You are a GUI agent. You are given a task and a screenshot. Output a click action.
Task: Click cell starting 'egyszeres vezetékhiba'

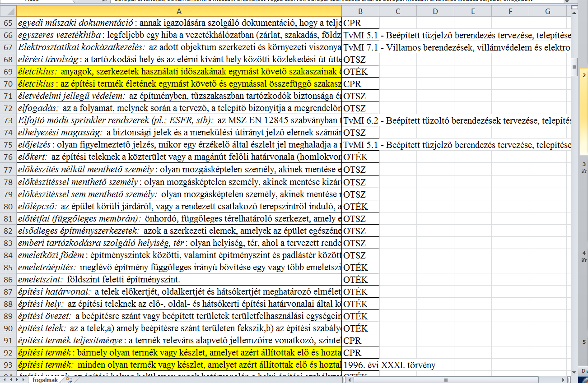click(x=179, y=35)
